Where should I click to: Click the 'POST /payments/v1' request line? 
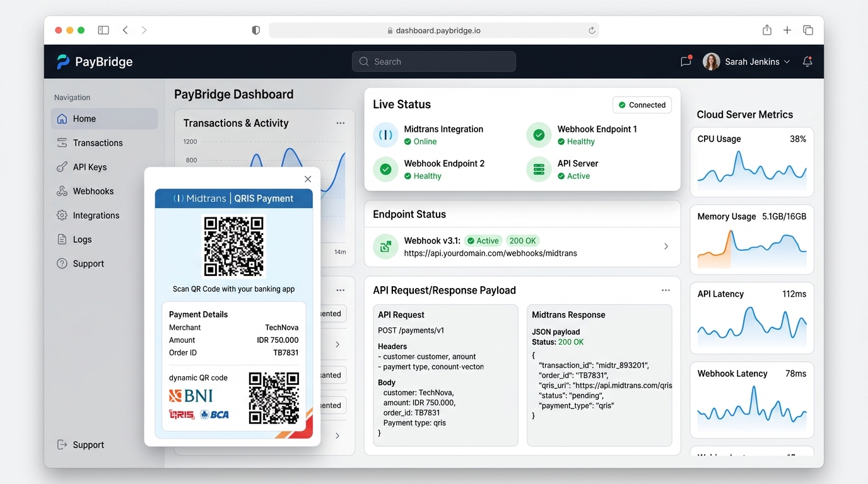tap(411, 330)
